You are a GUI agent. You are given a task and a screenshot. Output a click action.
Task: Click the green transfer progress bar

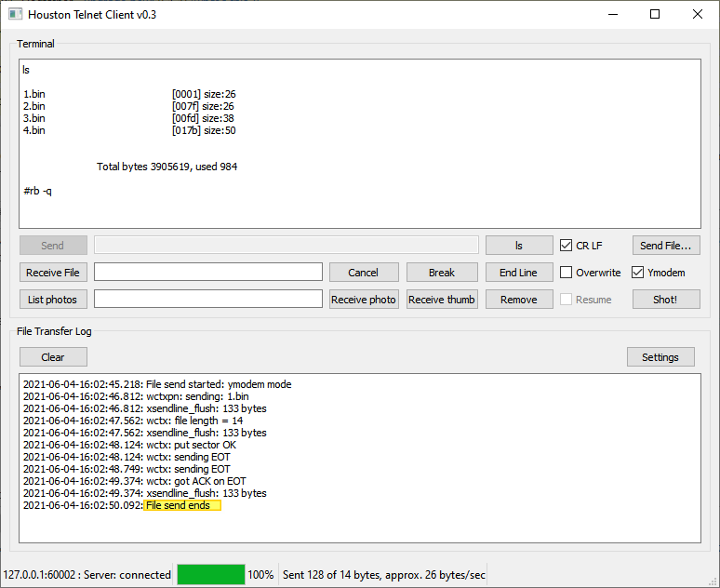(211, 575)
